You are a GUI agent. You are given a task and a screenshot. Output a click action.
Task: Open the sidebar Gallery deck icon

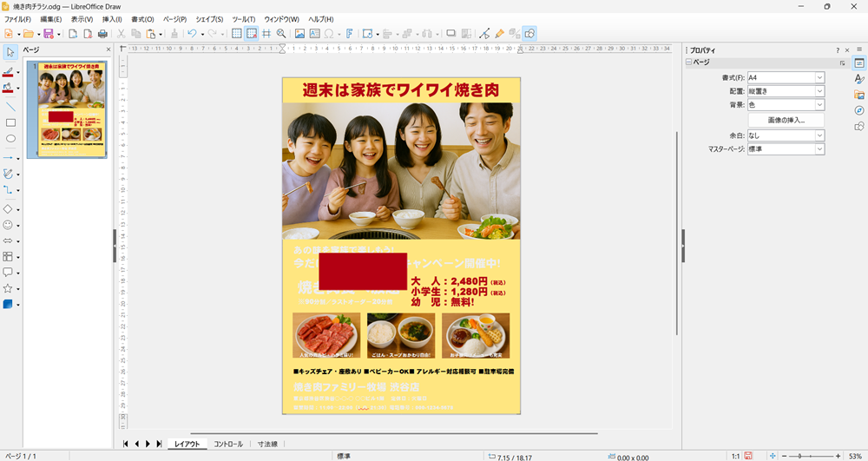click(x=859, y=95)
